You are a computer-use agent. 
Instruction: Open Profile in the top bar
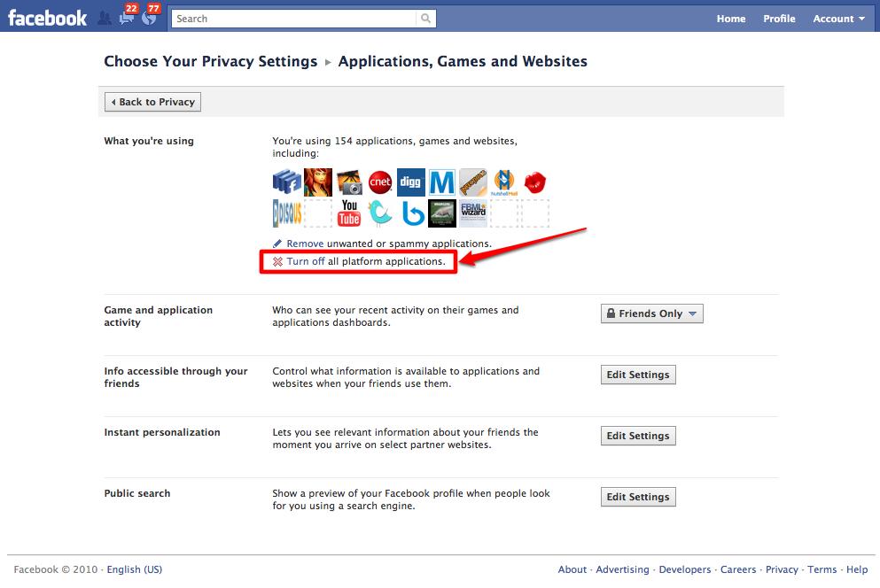click(x=779, y=19)
